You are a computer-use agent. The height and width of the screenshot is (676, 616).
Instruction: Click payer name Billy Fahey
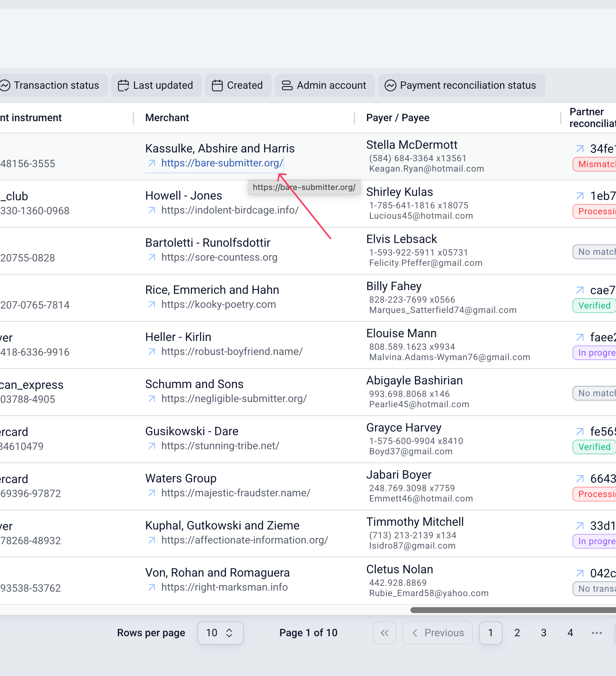coord(394,286)
